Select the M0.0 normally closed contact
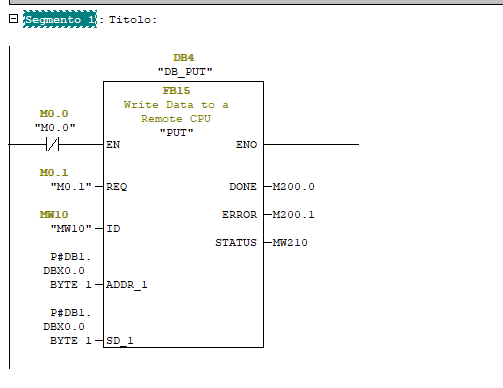This screenshot has height=388, width=503. pos(52,144)
